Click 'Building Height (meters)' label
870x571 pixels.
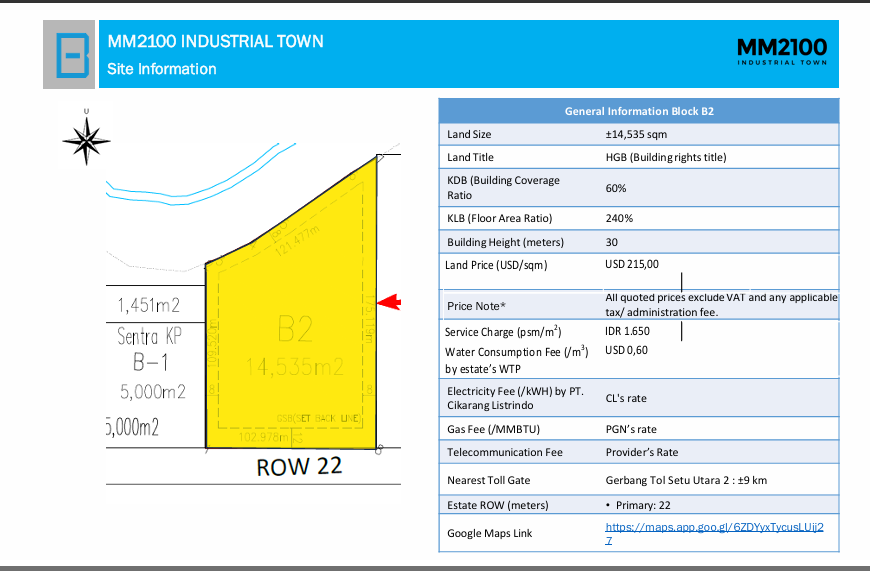505,242
